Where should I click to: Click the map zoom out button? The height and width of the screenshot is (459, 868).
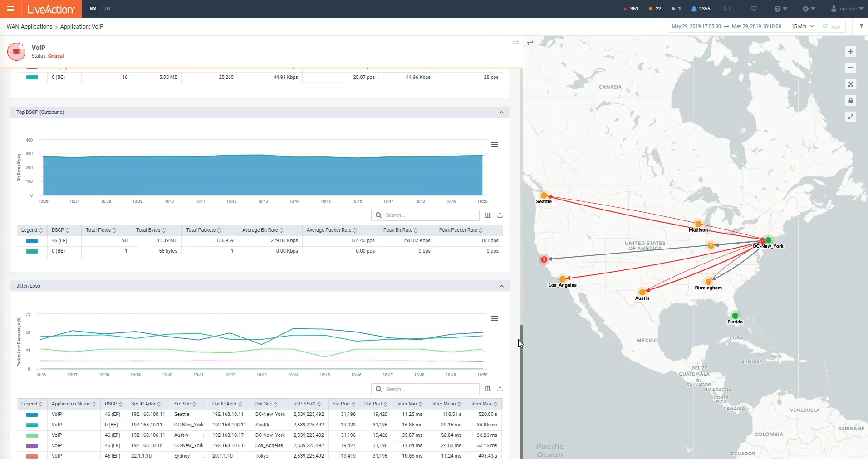click(851, 68)
